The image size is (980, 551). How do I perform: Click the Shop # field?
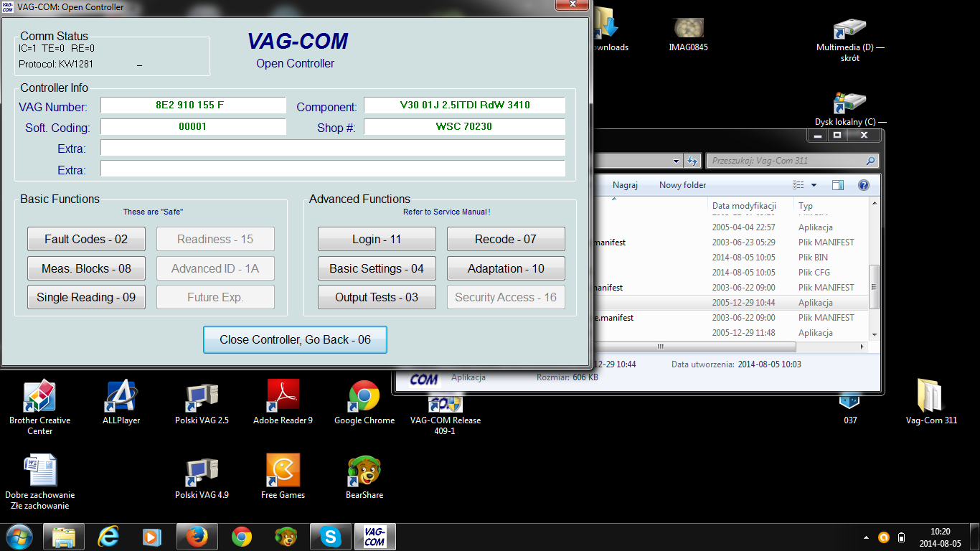(x=464, y=127)
